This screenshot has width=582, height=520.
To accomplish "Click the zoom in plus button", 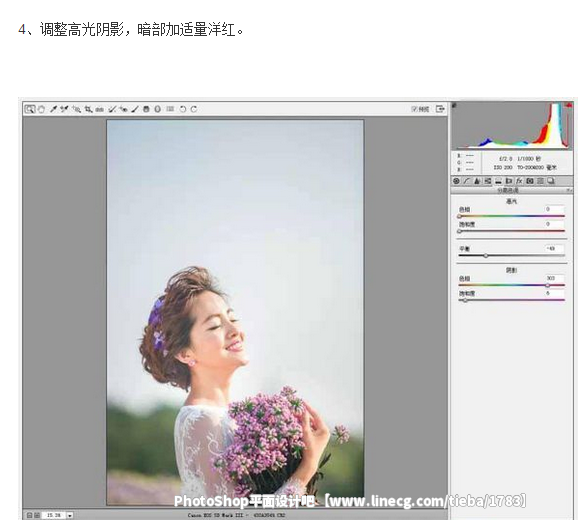I will pos(37,515).
